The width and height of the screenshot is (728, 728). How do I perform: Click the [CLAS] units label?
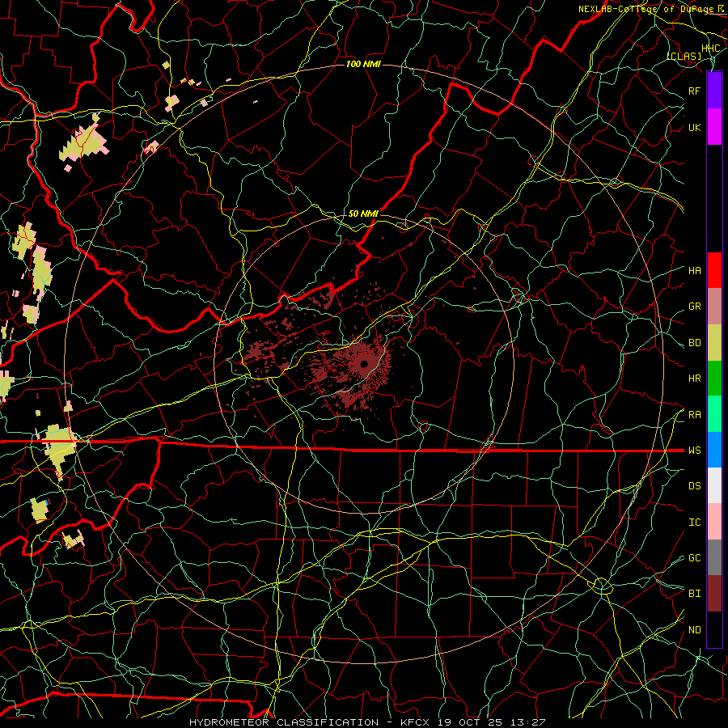tap(684, 56)
